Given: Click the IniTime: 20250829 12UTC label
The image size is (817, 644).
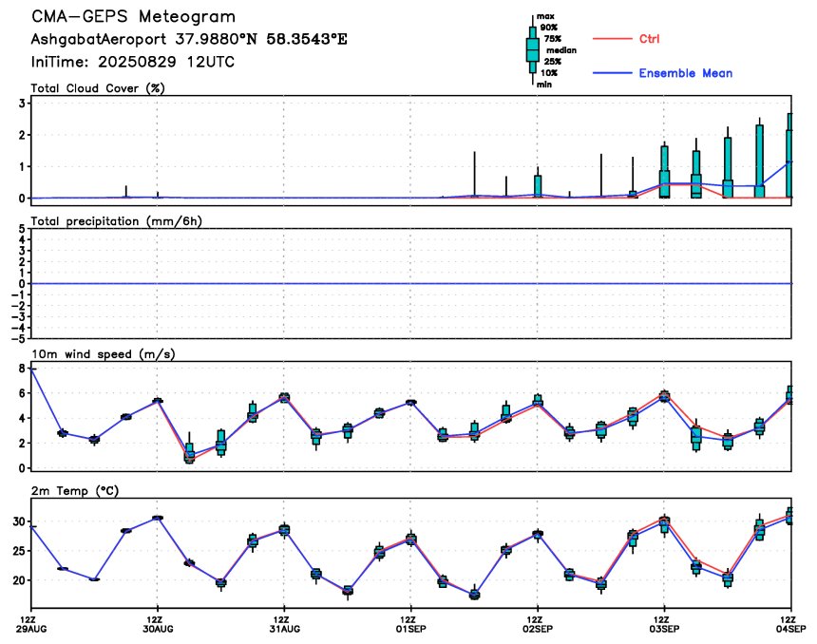Looking at the screenshot, I should coord(133,62).
